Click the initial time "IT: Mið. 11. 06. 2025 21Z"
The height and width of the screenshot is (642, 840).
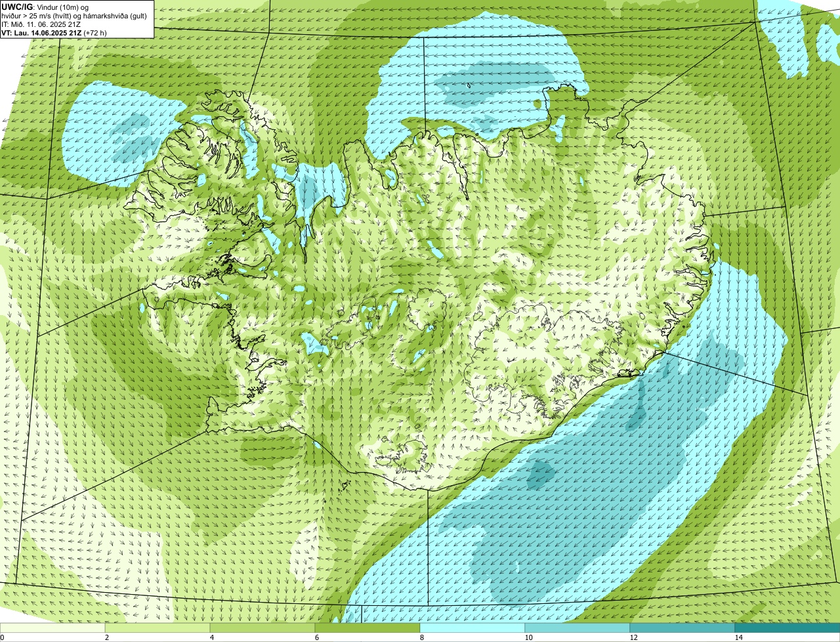click(x=41, y=24)
